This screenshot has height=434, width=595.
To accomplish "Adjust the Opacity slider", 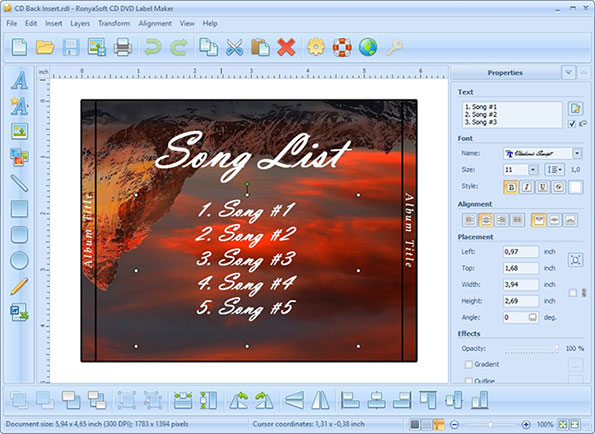I will pos(531,348).
